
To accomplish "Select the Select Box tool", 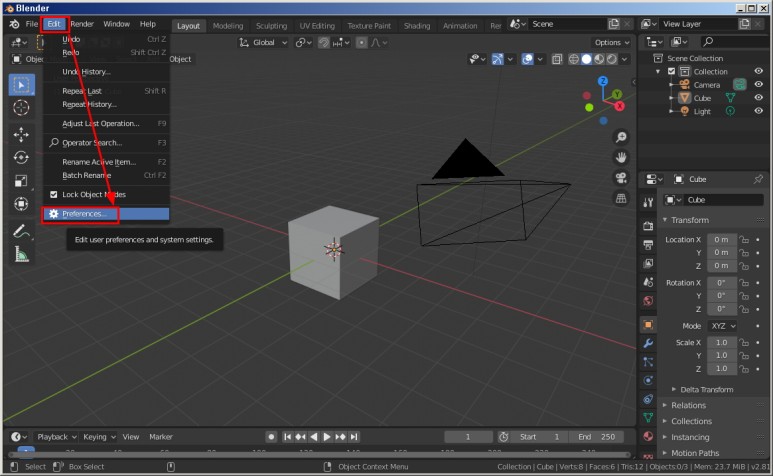I will click(21, 85).
